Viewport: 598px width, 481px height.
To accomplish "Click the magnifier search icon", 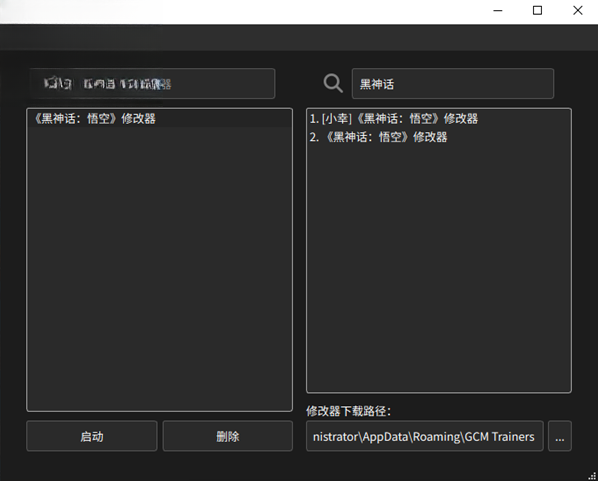I will [333, 83].
